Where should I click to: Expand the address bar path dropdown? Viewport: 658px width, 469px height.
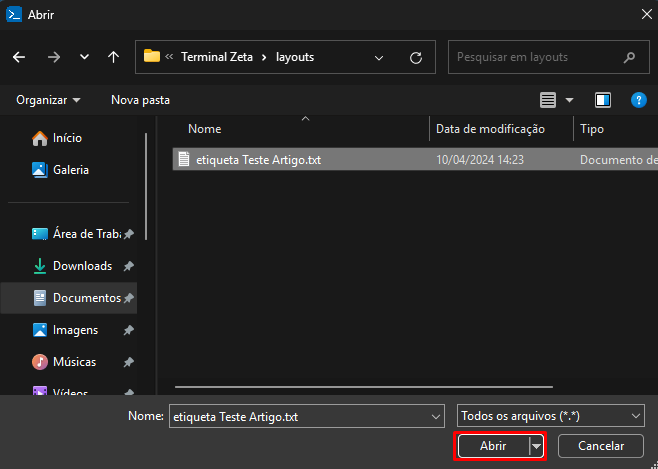click(379, 57)
